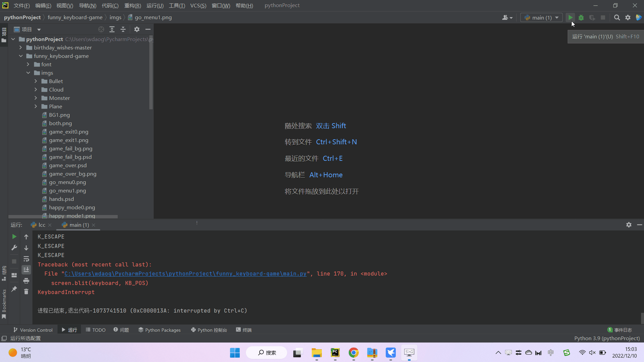
Task: Open the 终端 terminal tool window
Action: click(x=244, y=330)
